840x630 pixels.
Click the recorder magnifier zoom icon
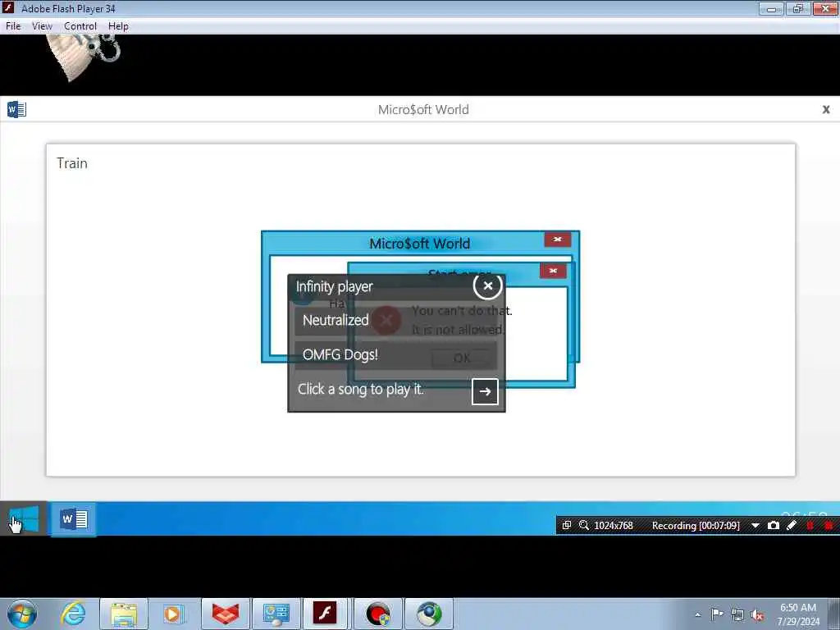point(584,526)
